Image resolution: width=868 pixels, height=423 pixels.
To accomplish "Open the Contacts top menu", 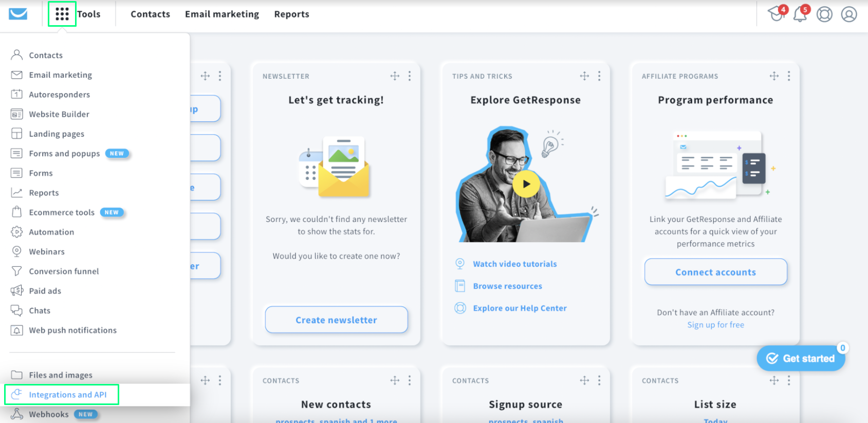I will pyautogui.click(x=150, y=14).
